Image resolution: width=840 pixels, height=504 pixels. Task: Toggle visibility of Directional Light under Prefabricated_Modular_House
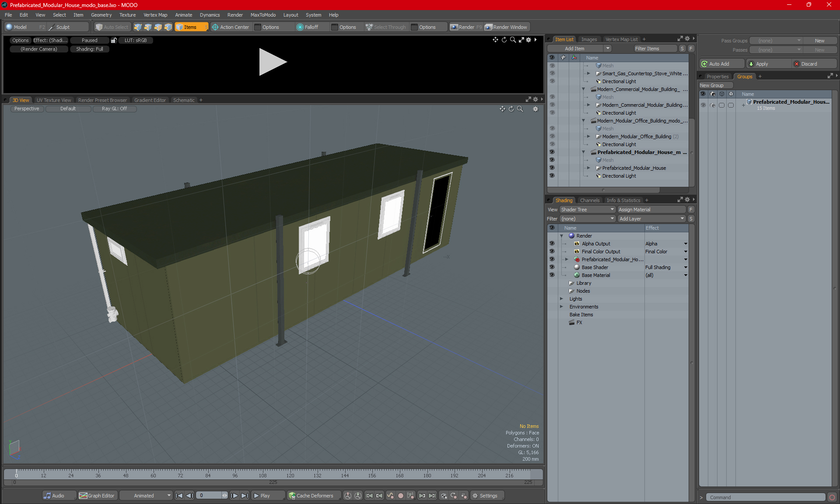pyautogui.click(x=552, y=176)
